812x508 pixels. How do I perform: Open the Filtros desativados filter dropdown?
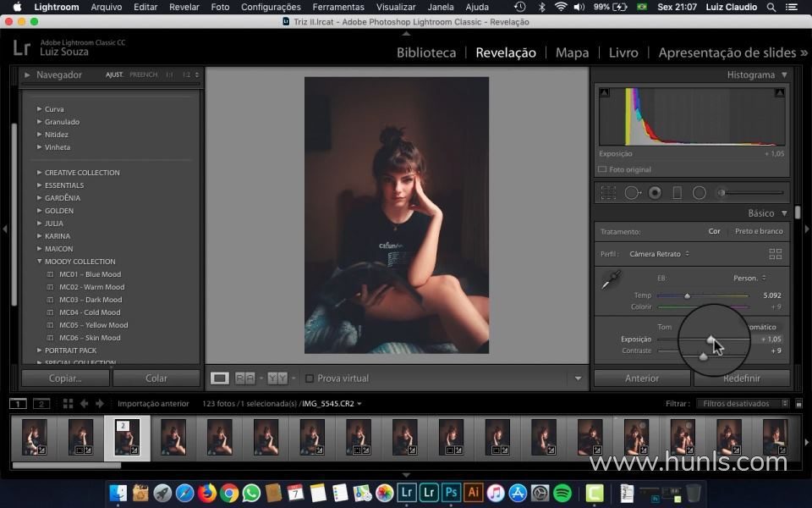tap(742, 404)
